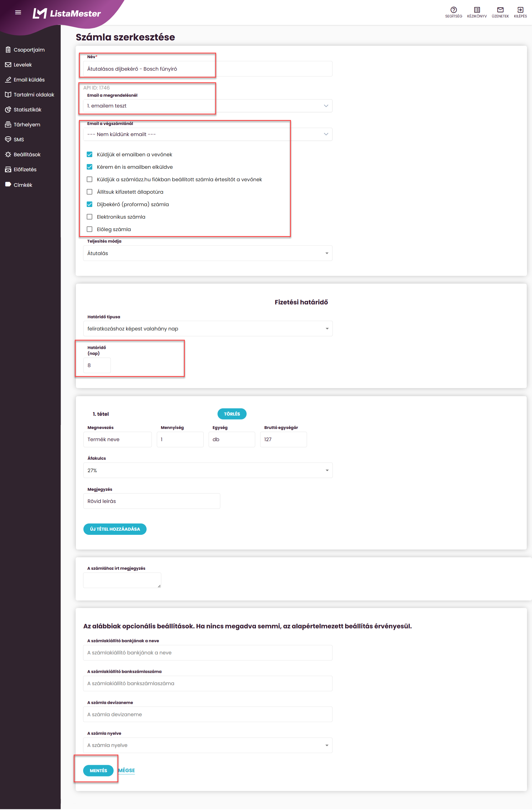
Task: Click the Levelek envelope sidebar icon
Action: tap(8, 65)
